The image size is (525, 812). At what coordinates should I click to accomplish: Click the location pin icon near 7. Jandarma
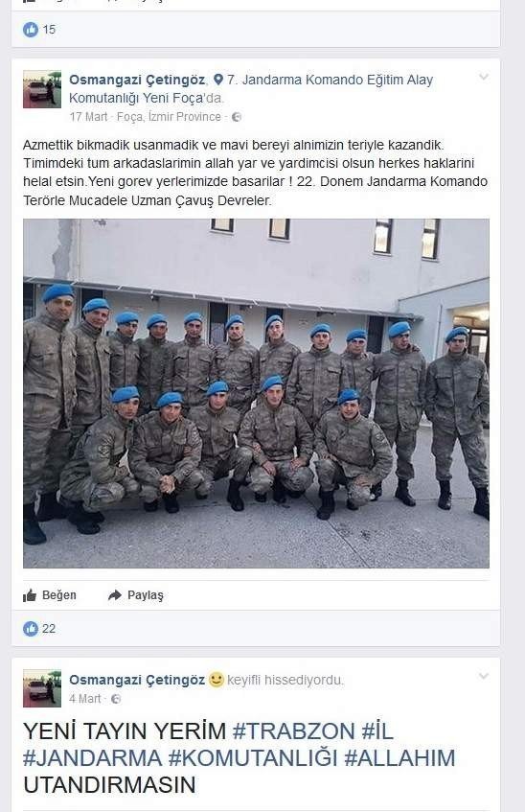218,80
